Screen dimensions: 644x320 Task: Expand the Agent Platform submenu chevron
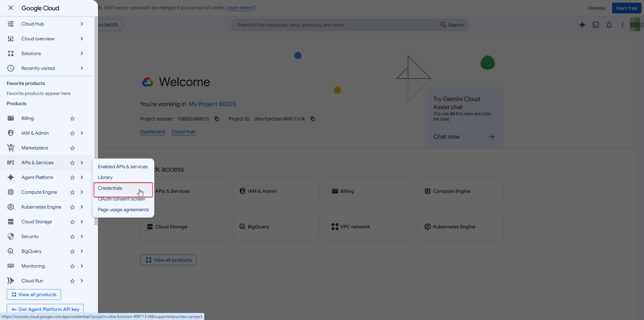(82, 177)
